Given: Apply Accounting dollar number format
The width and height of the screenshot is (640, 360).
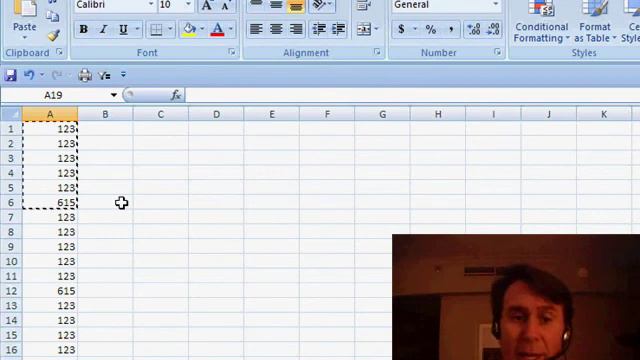Looking at the screenshot, I should [402, 29].
